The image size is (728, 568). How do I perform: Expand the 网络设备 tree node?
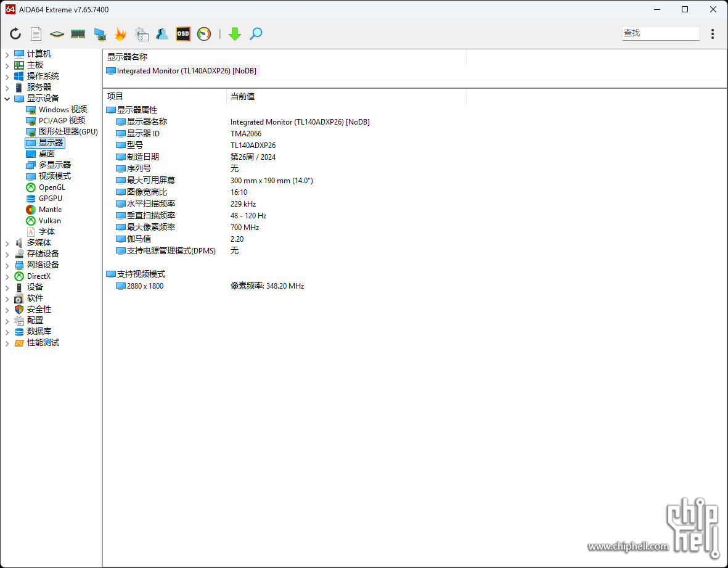(x=7, y=265)
